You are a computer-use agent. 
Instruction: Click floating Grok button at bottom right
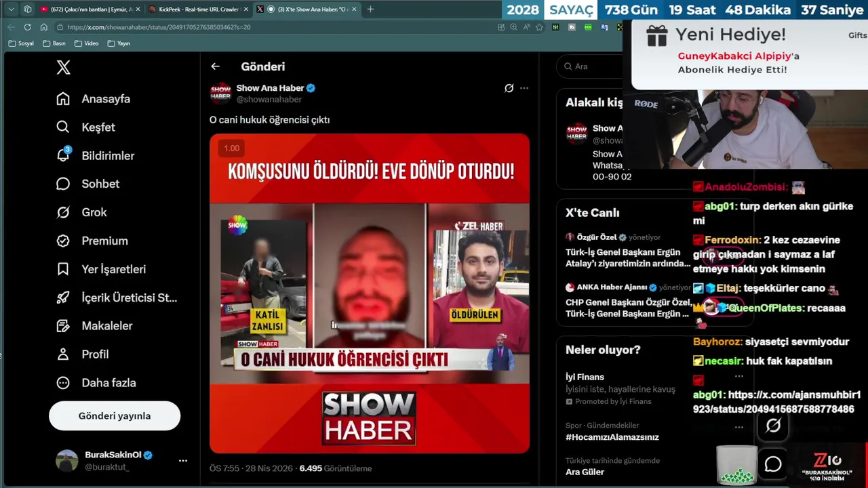coord(773,426)
